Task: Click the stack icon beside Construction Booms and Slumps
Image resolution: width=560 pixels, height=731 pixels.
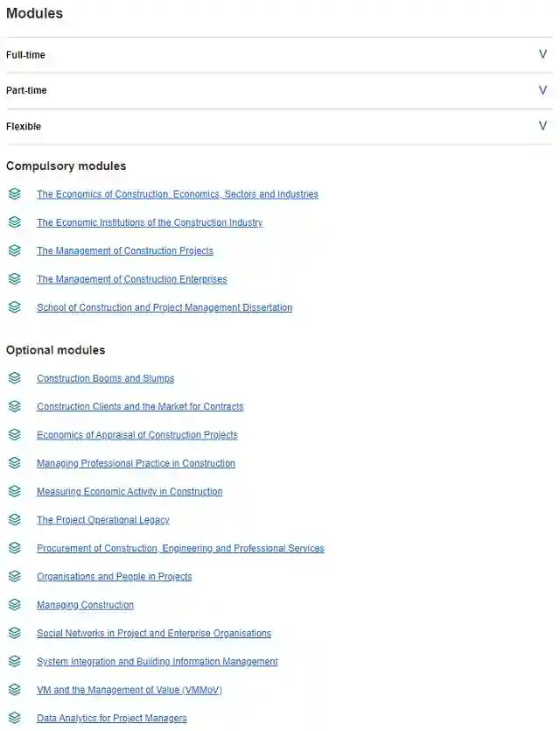Action: [x=14, y=378]
